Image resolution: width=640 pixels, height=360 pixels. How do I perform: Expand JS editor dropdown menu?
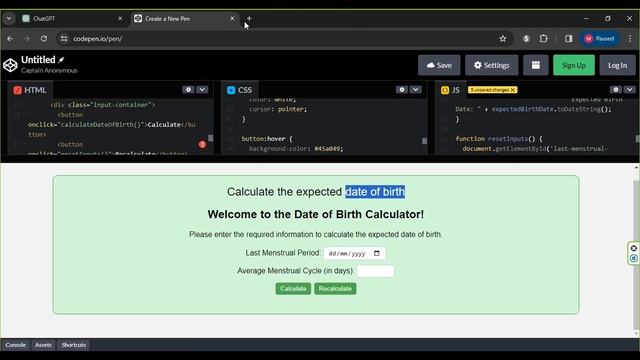pyautogui.click(x=629, y=89)
